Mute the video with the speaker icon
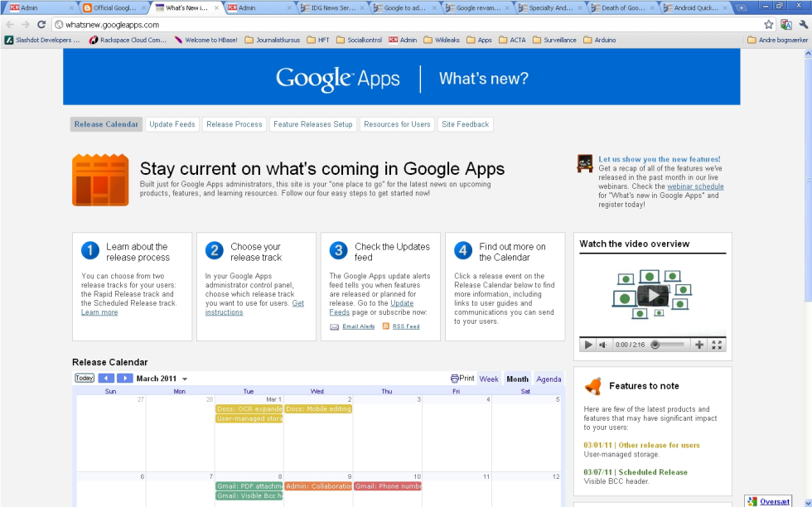 pos(603,345)
